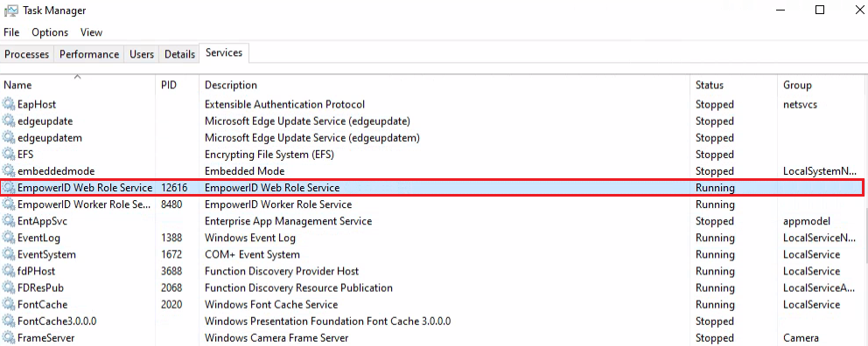Select the FontCache3.0.0.0 service name
Viewport: 868px width, 346px height.
pos(57,322)
